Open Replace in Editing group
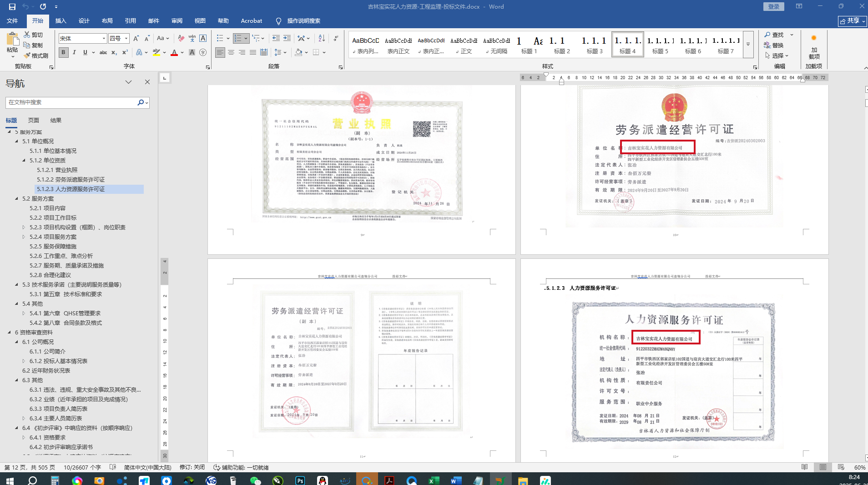The width and height of the screenshot is (868, 485). (774, 45)
